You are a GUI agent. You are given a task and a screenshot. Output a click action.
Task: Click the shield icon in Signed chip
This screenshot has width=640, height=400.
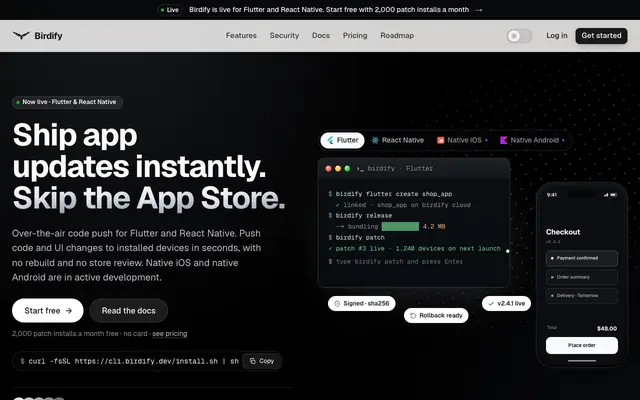click(x=337, y=304)
